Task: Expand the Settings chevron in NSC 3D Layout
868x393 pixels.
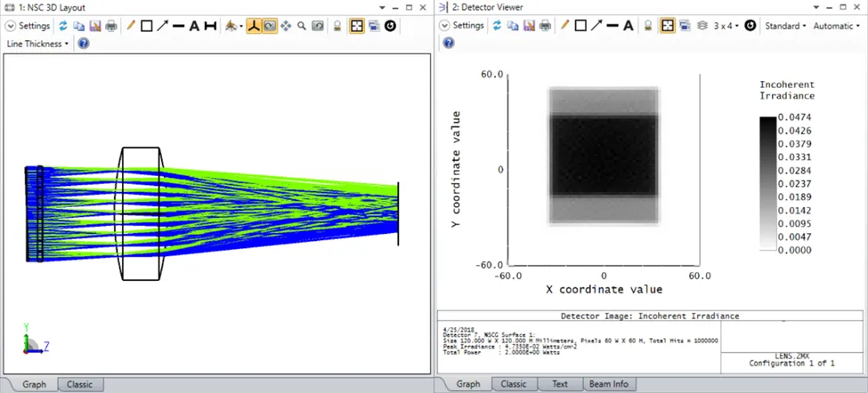Action: 11,26
